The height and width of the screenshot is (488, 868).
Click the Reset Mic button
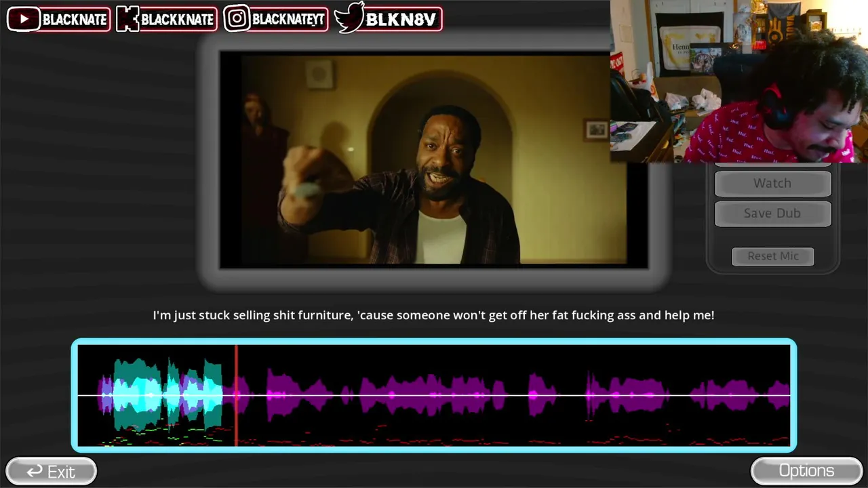click(x=773, y=256)
